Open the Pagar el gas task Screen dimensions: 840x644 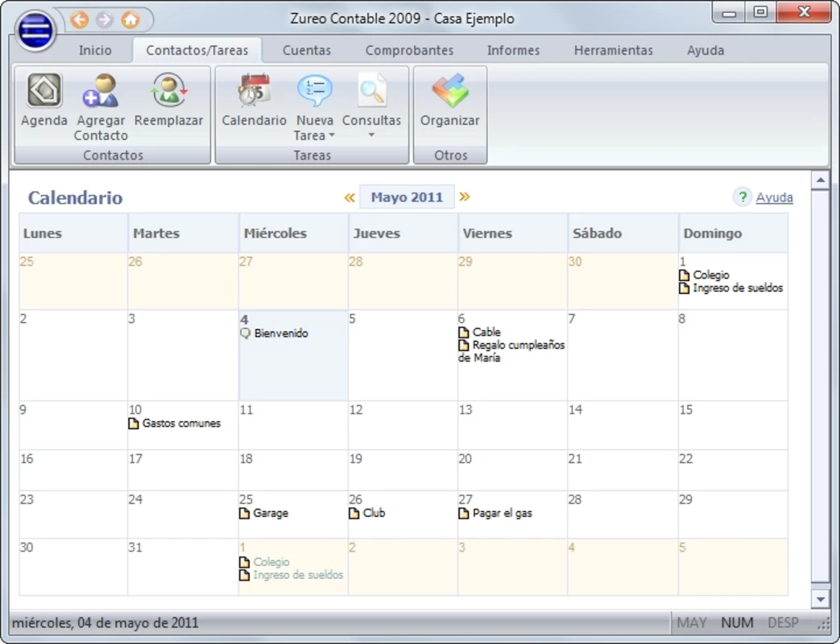503,514
